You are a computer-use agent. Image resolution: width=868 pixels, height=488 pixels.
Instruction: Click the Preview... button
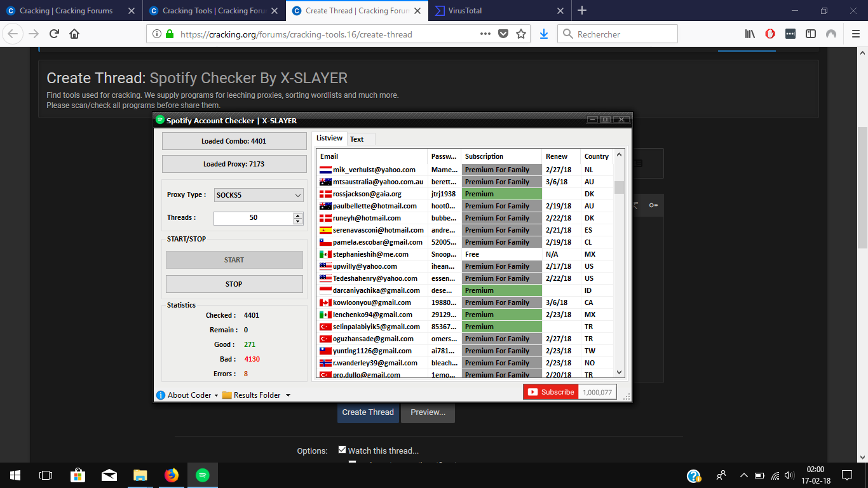tap(428, 412)
